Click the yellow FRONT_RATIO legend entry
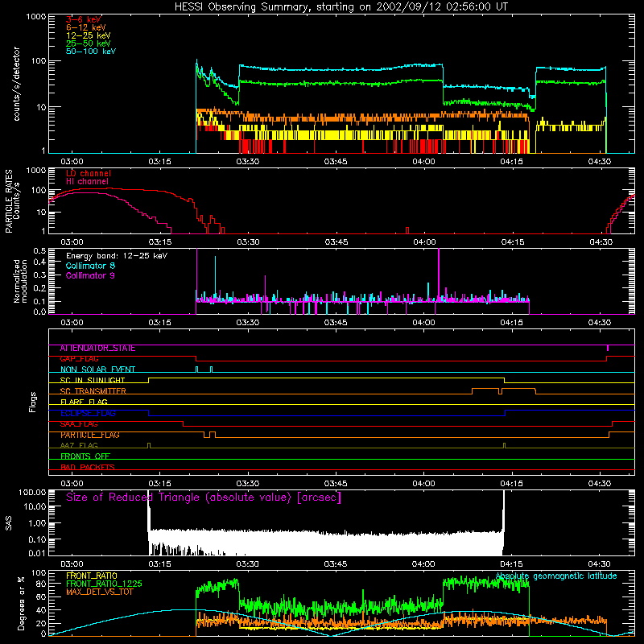The width and height of the screenshot is (644, 644). (92, 576)
